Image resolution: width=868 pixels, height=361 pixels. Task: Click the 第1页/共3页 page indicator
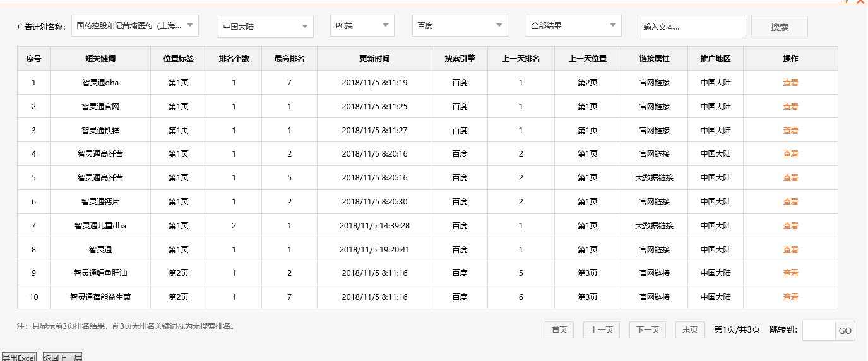tap(737, 329)
